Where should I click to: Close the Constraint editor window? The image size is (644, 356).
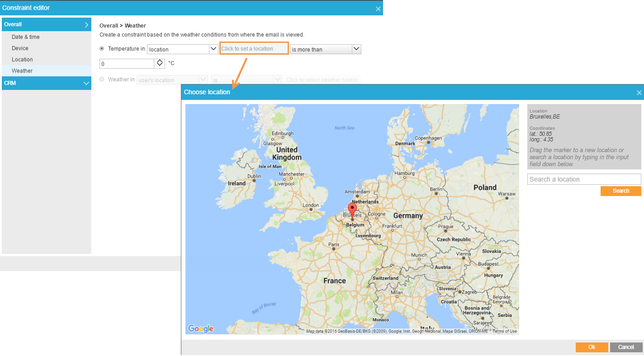pyautogui.click(x=378, y=8)
